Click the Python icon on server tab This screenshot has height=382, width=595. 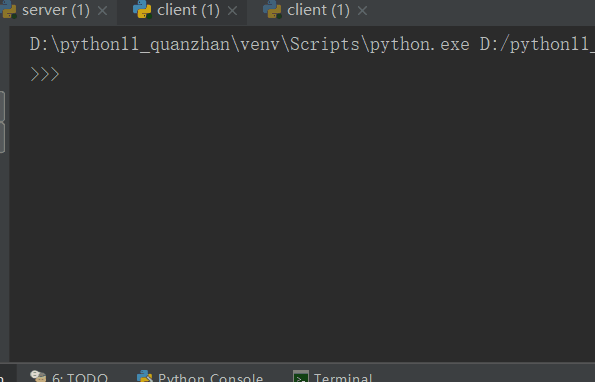tap(9, 9)
